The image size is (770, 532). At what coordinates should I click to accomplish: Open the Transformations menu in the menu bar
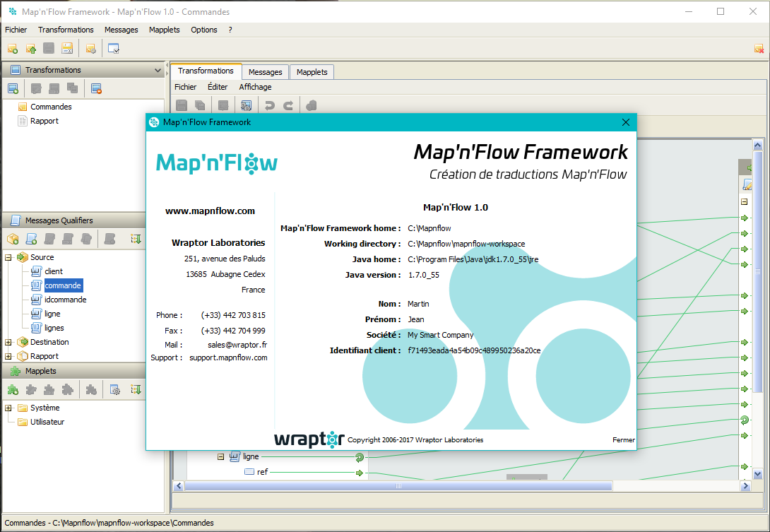[66, 30]
